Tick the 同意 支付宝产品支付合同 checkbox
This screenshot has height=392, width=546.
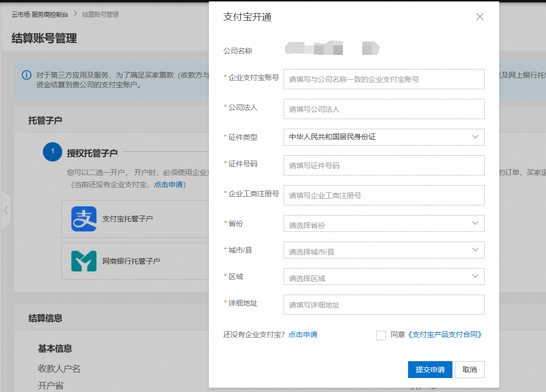(x=381, y=335)
